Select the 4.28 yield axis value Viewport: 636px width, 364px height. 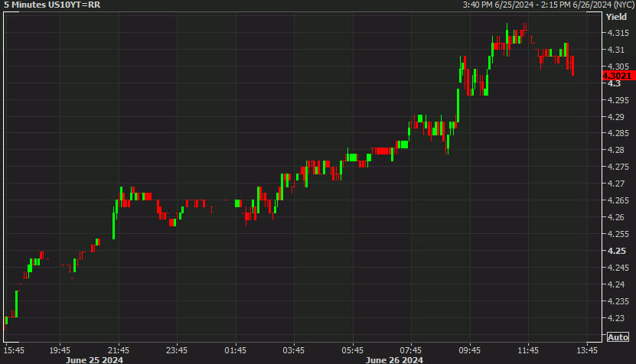click(616, 150)
